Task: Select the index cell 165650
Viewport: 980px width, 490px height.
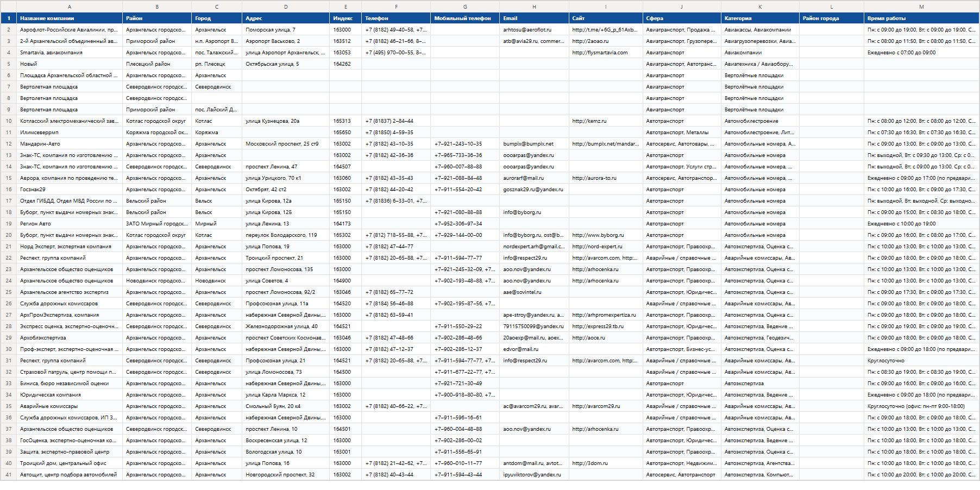Action: click(x=345, y=133)
